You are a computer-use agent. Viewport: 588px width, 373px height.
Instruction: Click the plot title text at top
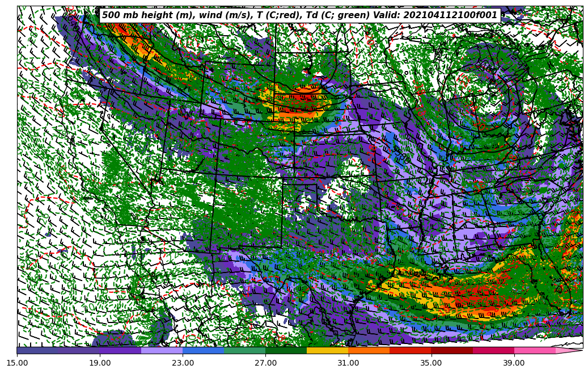(299, 15)
